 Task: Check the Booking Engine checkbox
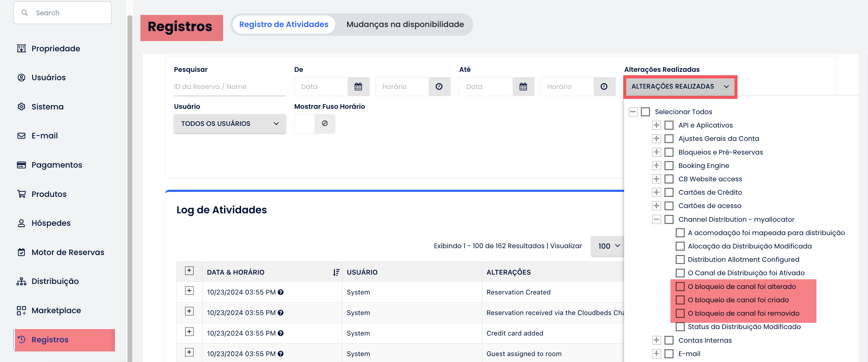669,166
